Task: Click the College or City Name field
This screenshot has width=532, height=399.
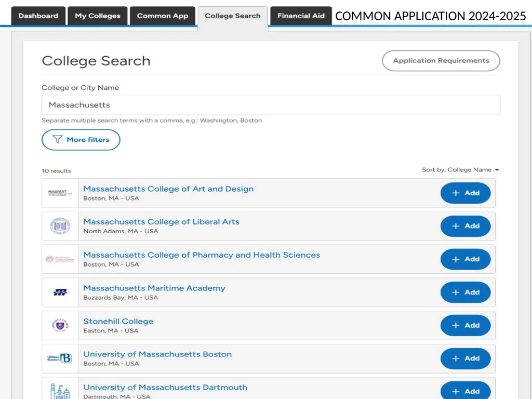Action: (271, 105)
